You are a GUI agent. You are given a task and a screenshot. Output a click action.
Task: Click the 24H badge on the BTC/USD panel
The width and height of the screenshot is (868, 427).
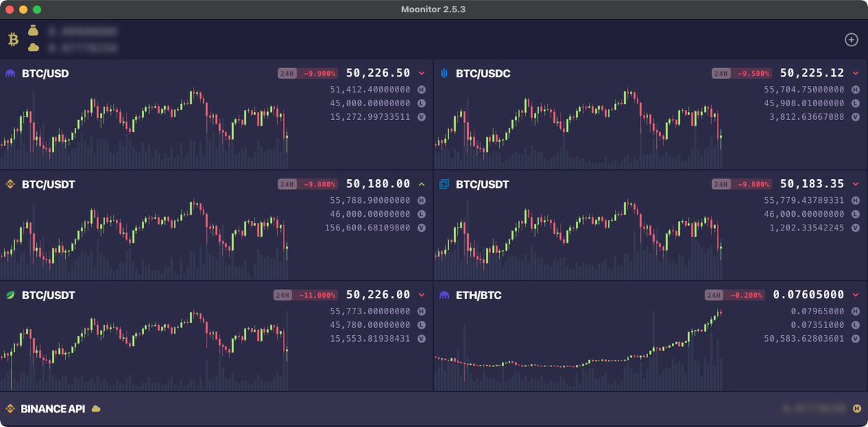click(x=287, y=74)
